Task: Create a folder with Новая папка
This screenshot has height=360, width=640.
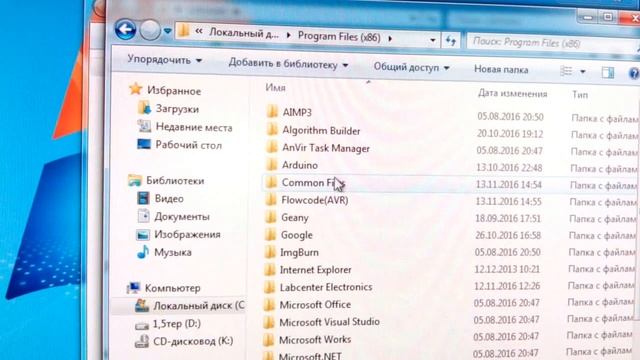Action: click(x=501, y=70)
